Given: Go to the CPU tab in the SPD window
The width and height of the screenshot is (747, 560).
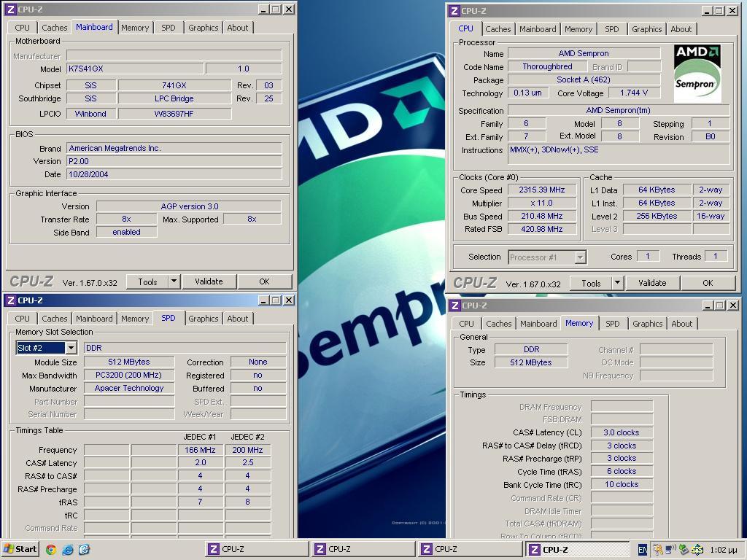Looking at the screenshot, I should [22, 319].
